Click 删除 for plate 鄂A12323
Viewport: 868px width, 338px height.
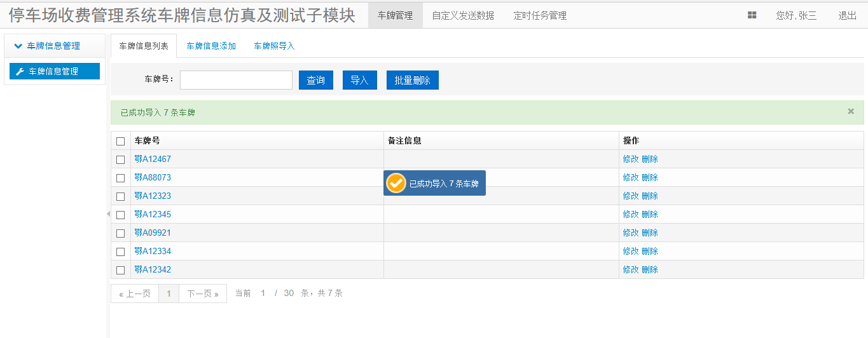[650, 196]
